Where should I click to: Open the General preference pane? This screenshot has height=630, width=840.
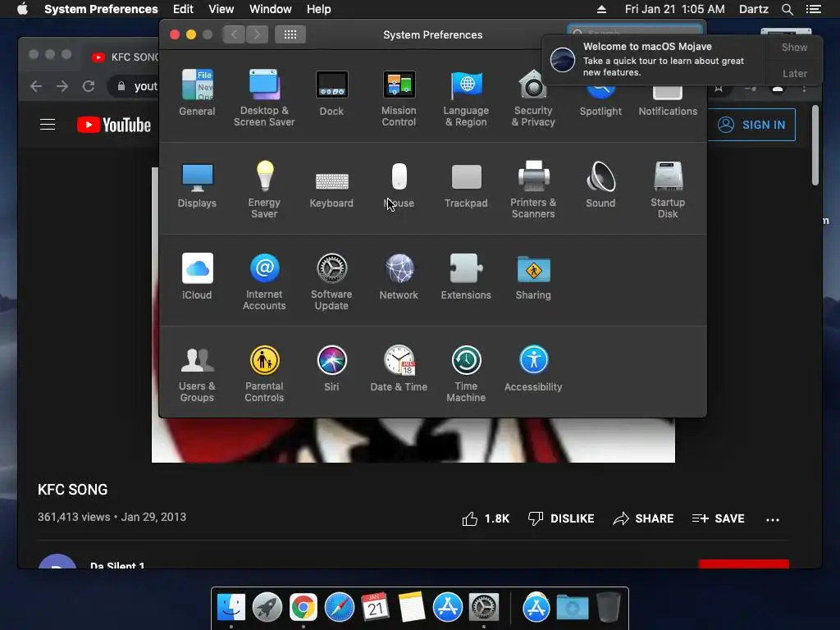[197, 92]
